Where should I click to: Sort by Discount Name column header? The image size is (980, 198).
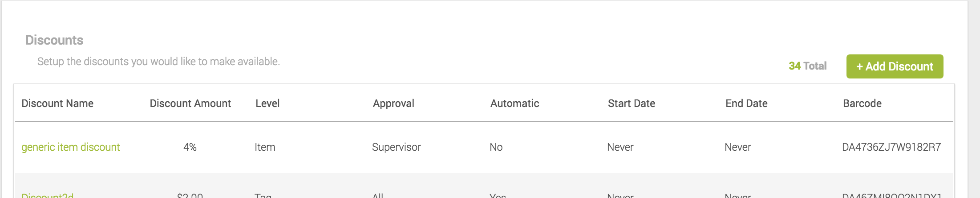click(x=57, y=103)
